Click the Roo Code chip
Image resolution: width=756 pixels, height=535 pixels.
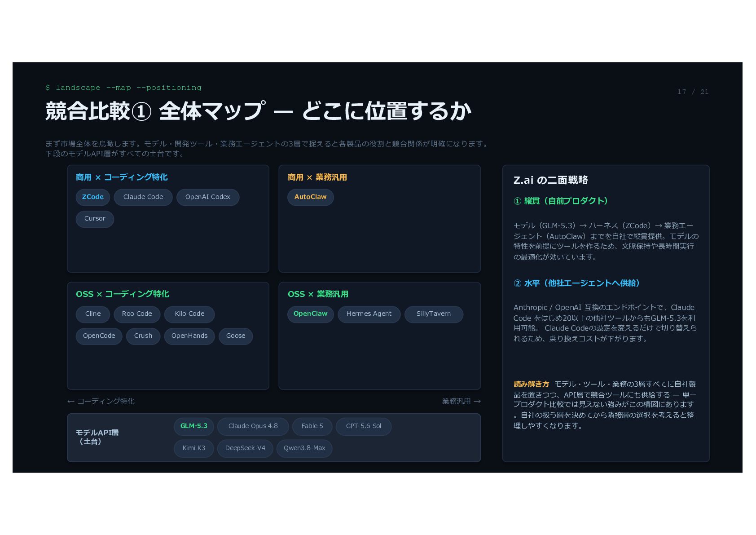(137, 314)
